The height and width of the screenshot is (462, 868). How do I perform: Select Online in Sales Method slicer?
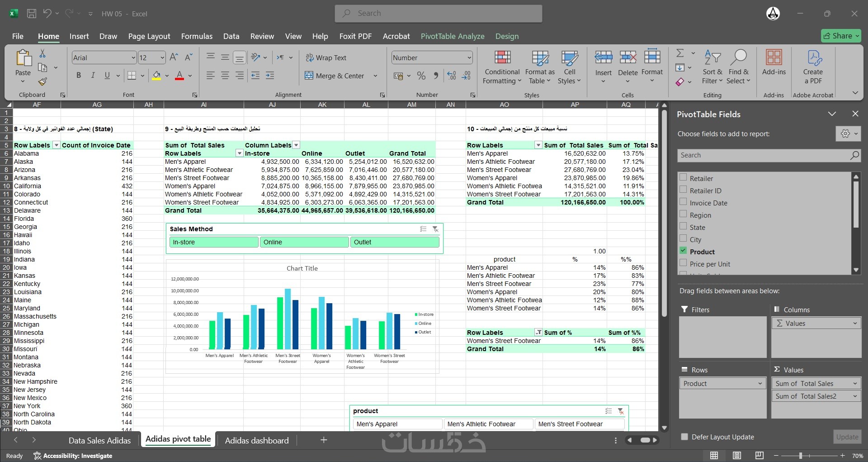coord(304,242)
